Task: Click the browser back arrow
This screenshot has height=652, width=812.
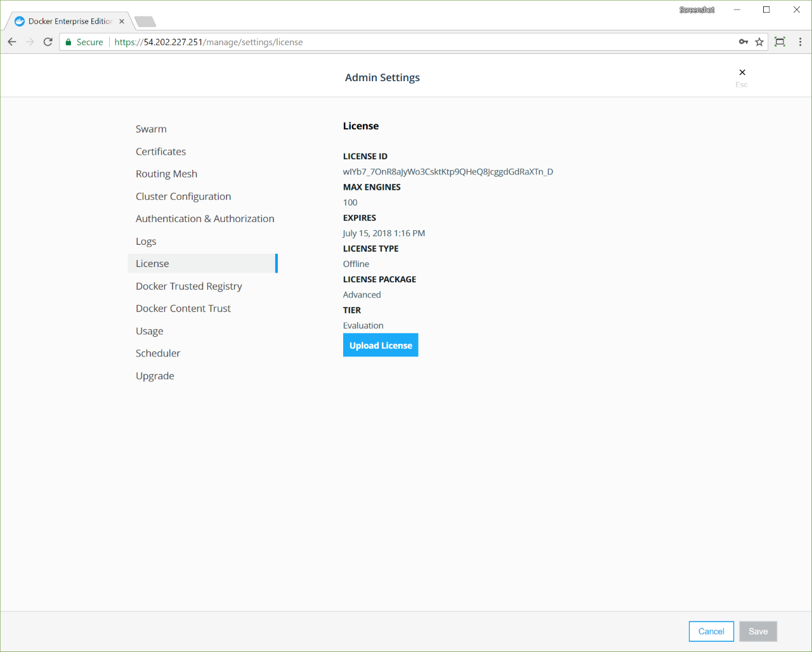Action: [x=12, y=42]
